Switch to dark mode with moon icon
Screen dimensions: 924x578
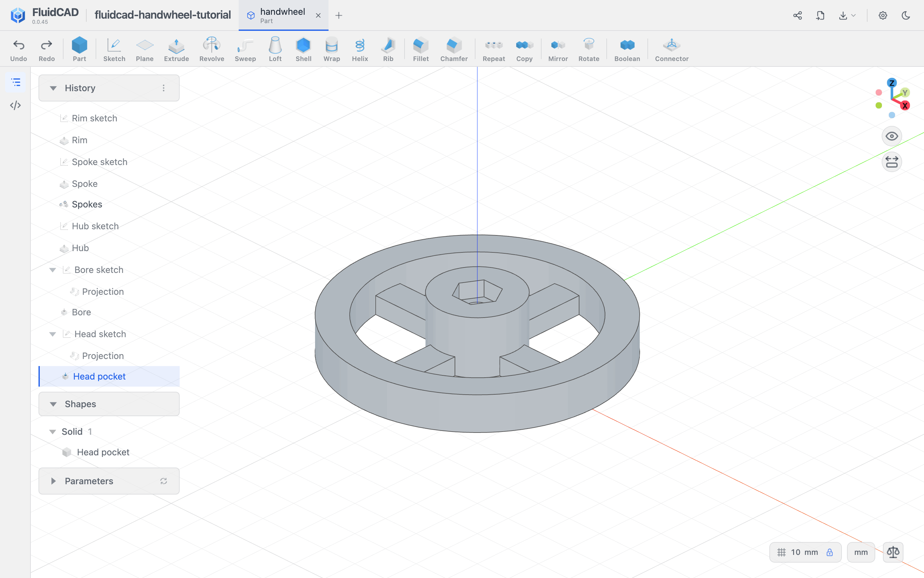click(x=906, y=15)
